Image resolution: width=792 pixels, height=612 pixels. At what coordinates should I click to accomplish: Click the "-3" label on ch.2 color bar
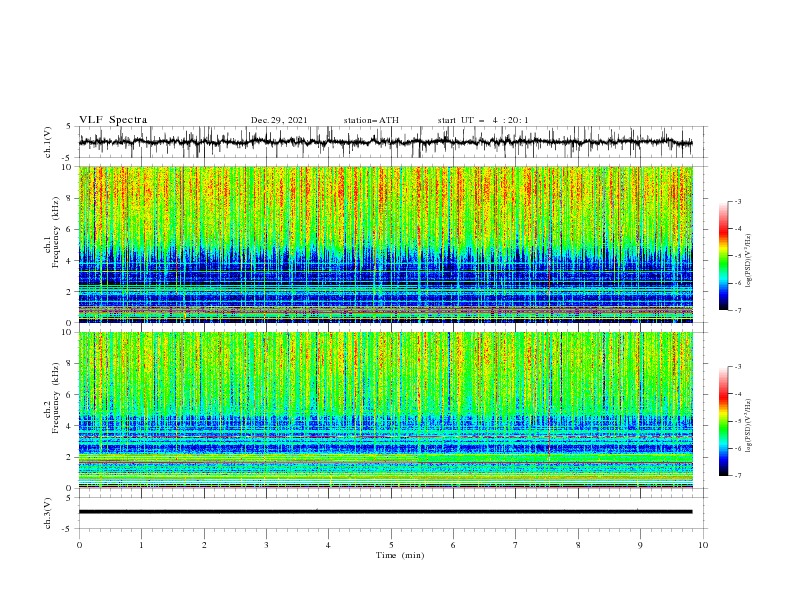click(738, 367)
